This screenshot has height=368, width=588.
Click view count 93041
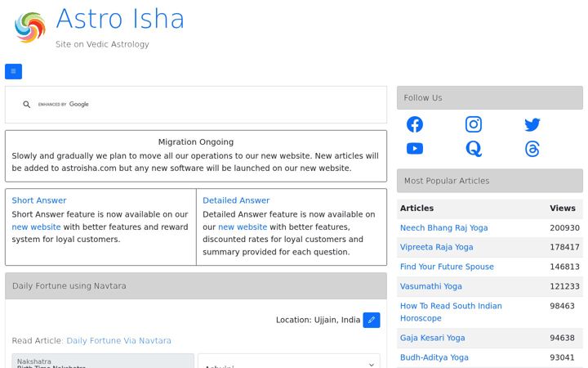[562, 357]
